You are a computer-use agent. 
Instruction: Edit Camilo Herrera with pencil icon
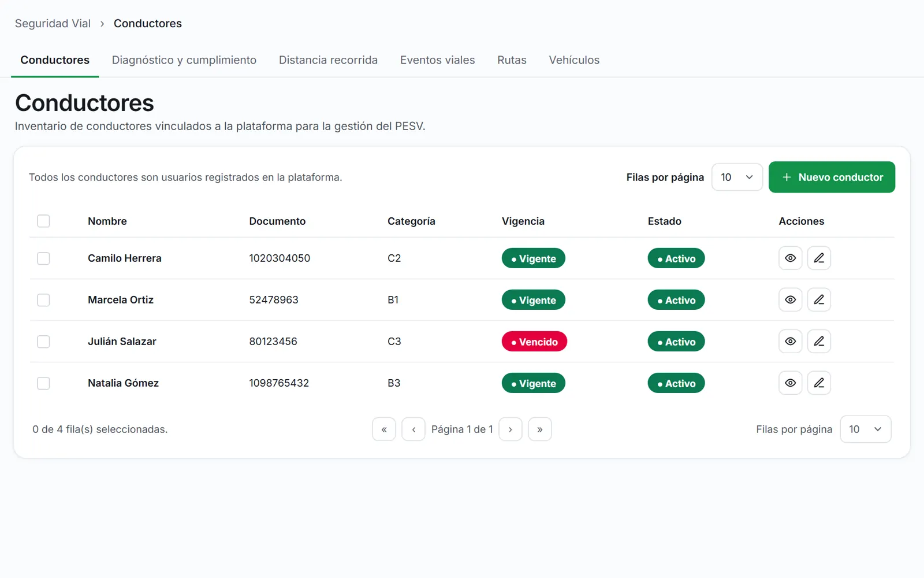(x=819, y=258)
